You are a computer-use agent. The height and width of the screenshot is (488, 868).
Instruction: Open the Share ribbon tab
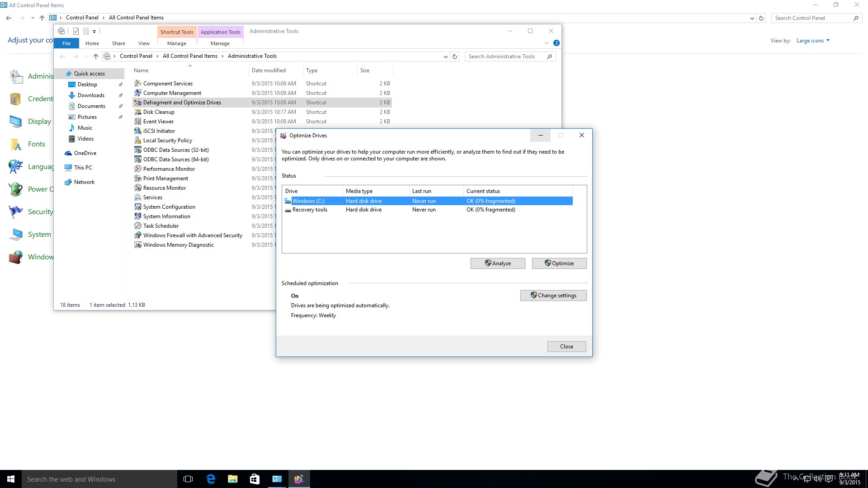coord(118,43)
